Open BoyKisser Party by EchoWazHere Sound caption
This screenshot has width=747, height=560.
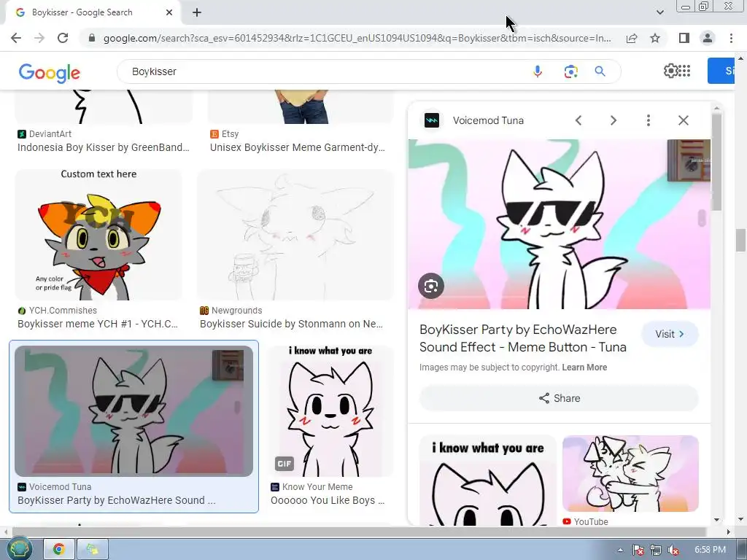point(117,500)
